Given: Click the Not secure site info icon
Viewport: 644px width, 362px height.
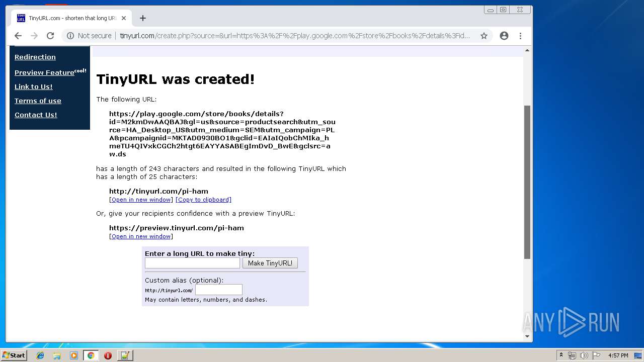Looking at the screenshot, I should pos(70,36).
